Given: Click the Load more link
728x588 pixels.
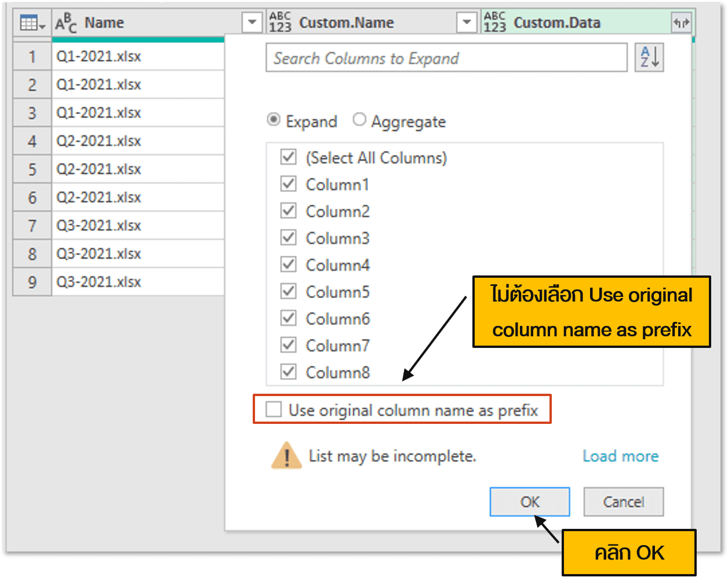Looking at the screenshot, I should (620, 456).
